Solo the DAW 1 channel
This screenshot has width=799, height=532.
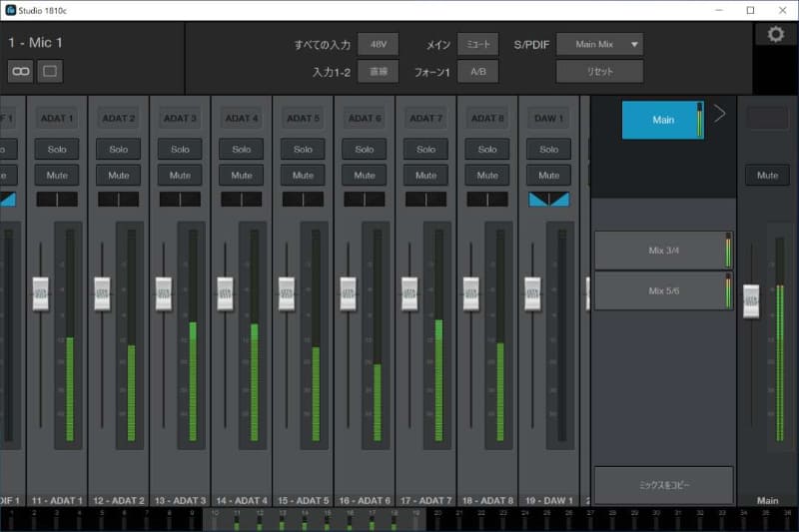click(x=548, y=149)
